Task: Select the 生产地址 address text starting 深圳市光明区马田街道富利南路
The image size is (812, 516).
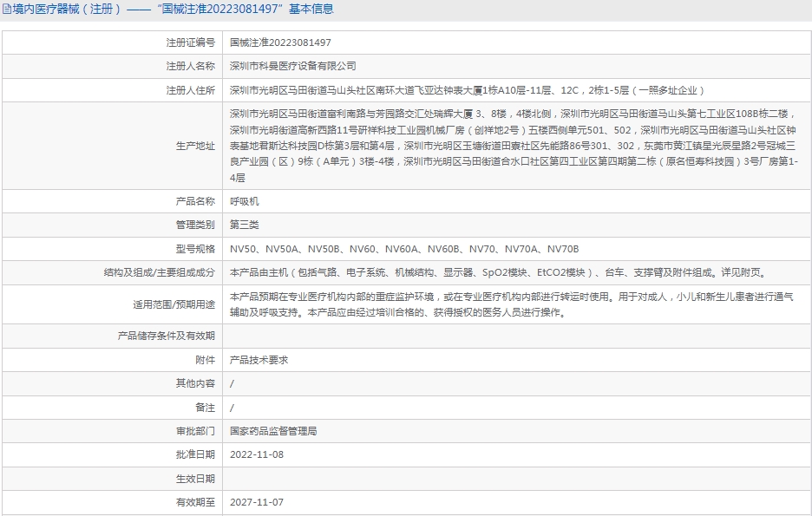Action: pos(514,146)
